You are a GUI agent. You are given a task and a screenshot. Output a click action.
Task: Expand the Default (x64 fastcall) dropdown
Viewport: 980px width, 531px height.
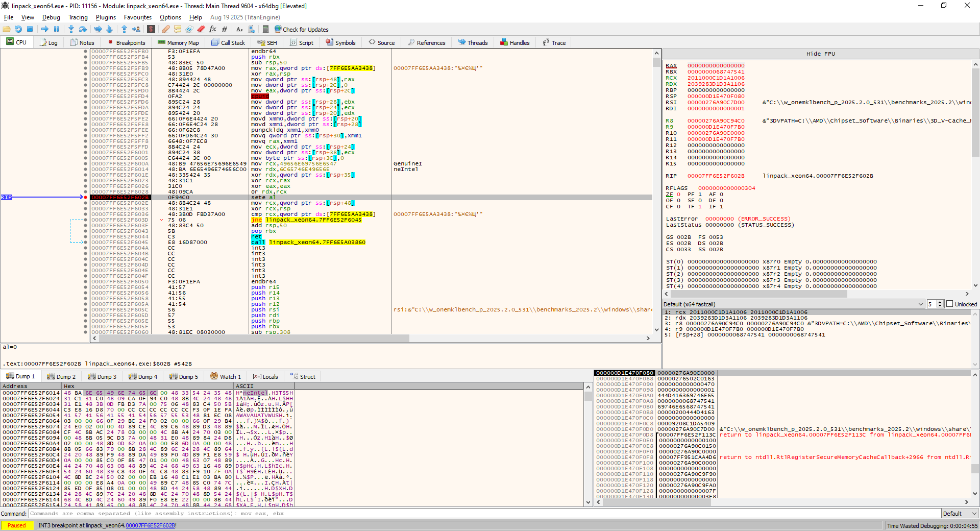coord(921,304)
